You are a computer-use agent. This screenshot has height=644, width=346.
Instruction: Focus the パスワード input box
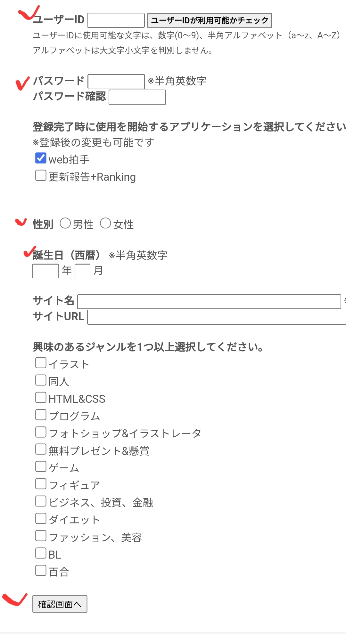tap(116, 82)
